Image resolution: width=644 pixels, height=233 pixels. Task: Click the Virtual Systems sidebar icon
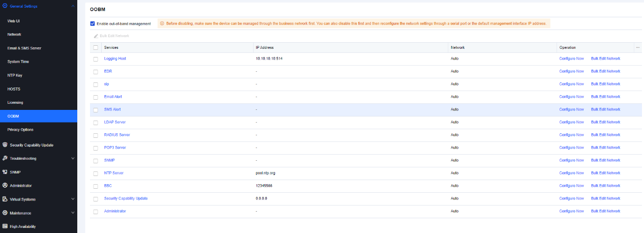(5, 199)
